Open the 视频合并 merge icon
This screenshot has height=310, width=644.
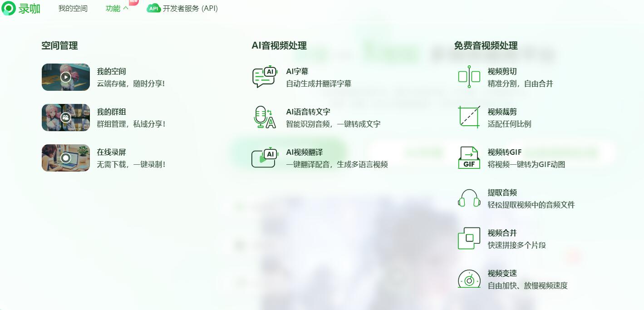point(469,238)
